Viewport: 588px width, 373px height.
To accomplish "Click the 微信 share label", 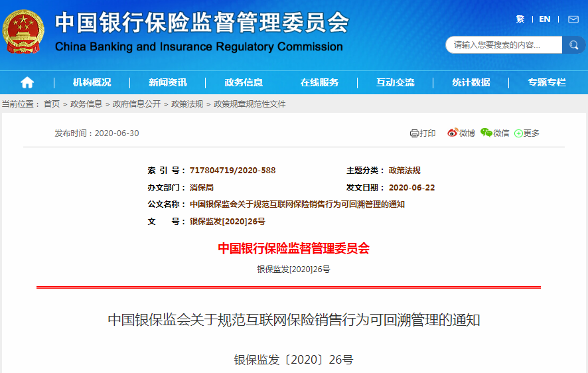I will [501, 133].
